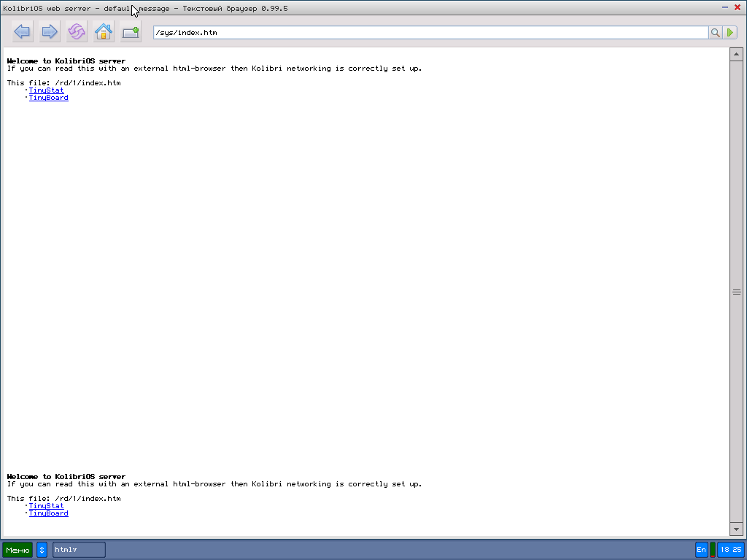Switch the En keyboard layout indicator
This screenshot has width=747, height=560.
point(701,550)
